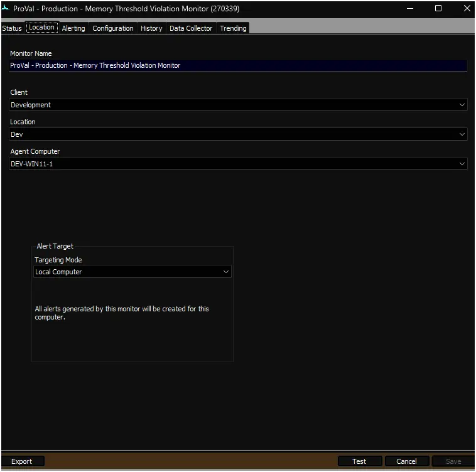Click the 'Location' field label above Dev
476x472 pixels.
(23, 122)
